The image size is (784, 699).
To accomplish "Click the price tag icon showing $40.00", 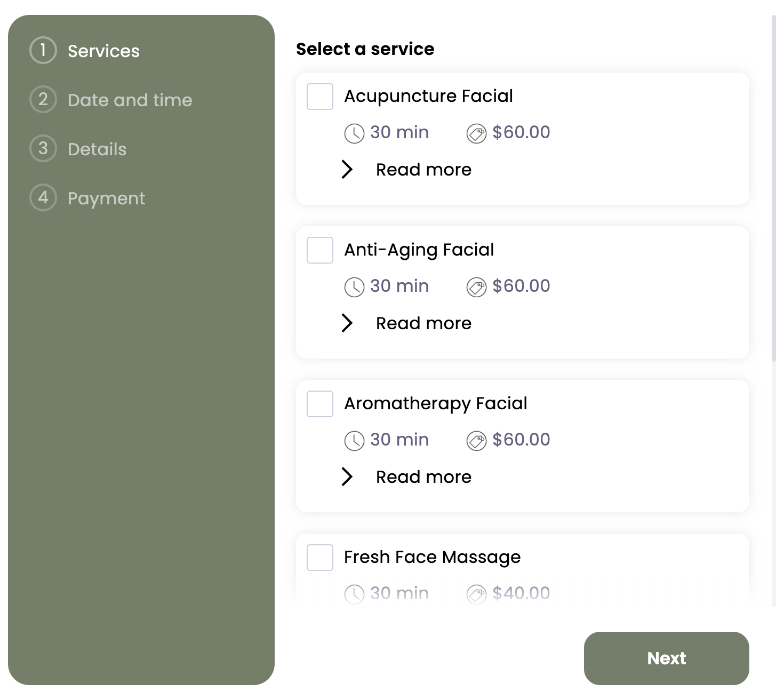I will pyautogui.click(x=476, y=593).
